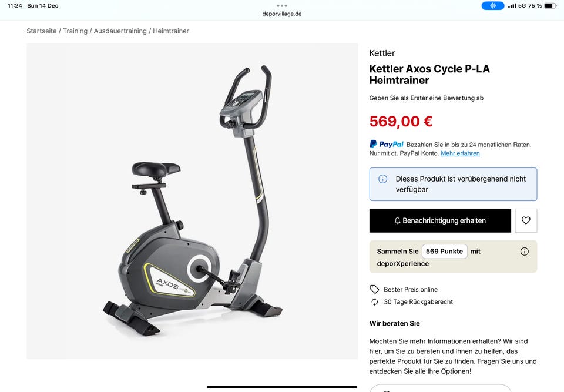
Task: Tap the price tag icon beside Bester Preis
Action: pos(374,289)
